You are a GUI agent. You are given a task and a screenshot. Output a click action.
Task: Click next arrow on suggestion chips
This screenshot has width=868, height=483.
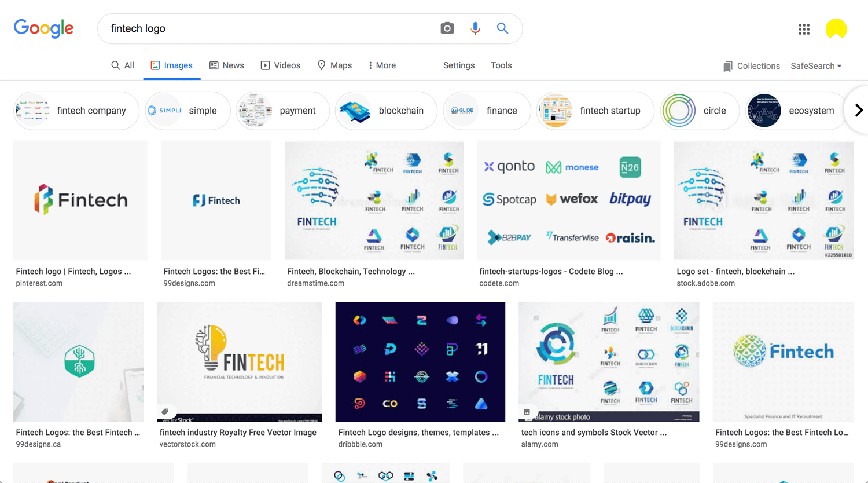(859, 110)
